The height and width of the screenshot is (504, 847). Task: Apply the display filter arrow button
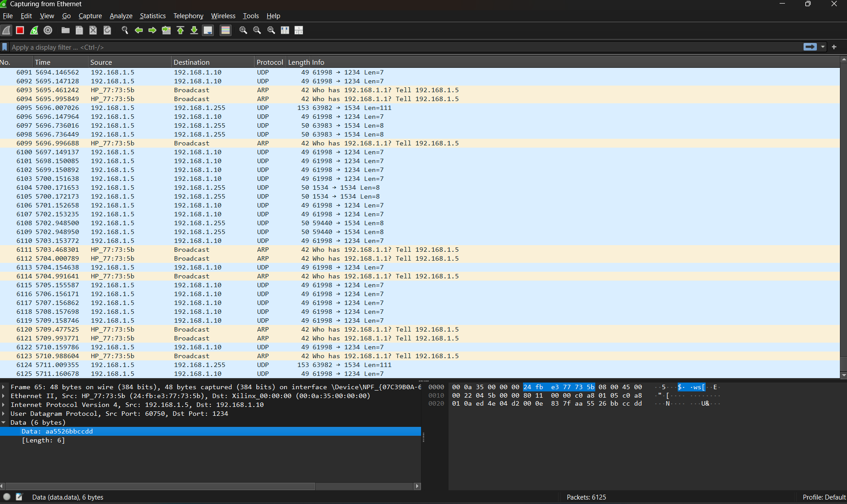(810, 47)
